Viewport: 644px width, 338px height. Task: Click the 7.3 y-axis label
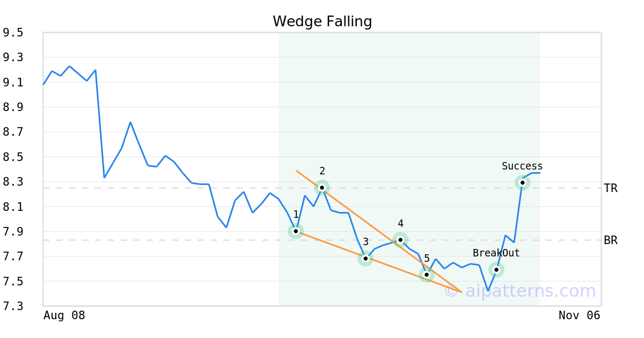[12, 306]
